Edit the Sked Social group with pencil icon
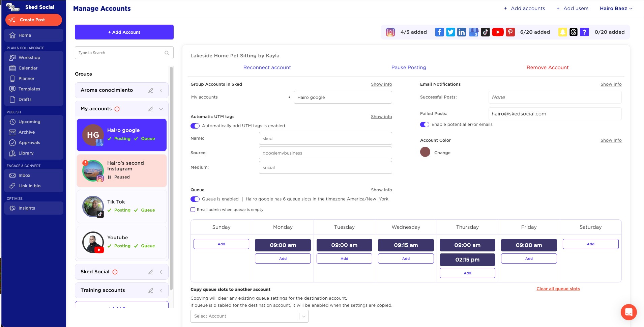Image resolution: width=644 pixels, height=327 pixels. coord(151,272)
